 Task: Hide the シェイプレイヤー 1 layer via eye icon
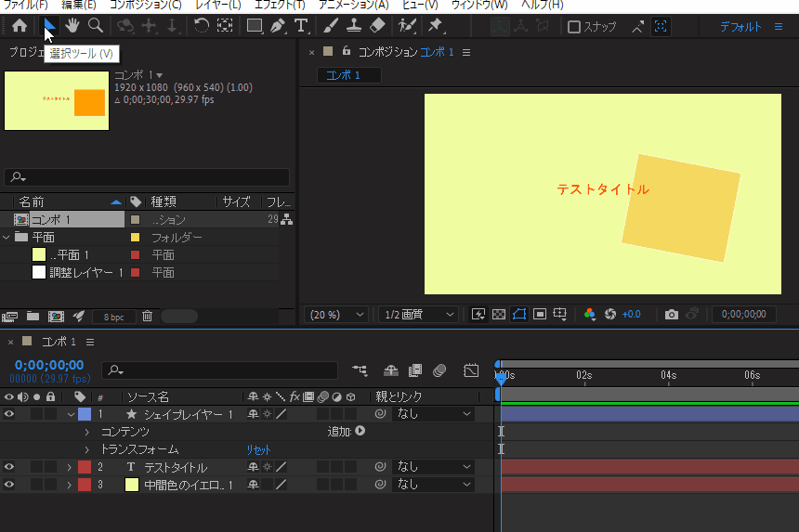click(8, 414)
